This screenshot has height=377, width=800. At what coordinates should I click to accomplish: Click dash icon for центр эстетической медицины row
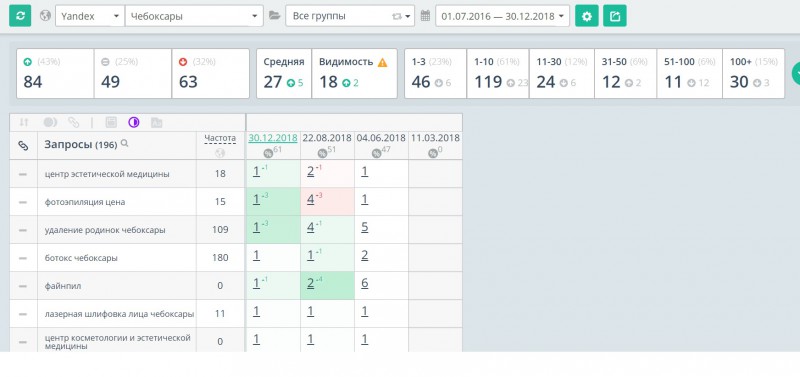(23, 174)
